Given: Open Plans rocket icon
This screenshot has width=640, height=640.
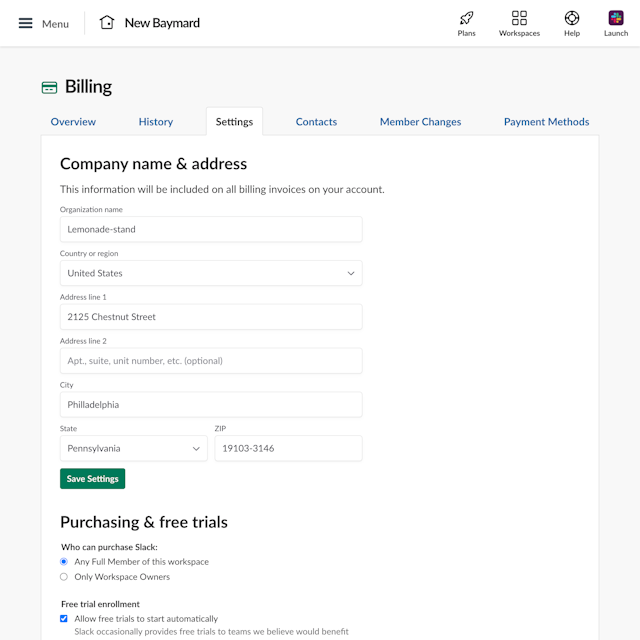Looking at the screenshot, I should coord(466,18).
